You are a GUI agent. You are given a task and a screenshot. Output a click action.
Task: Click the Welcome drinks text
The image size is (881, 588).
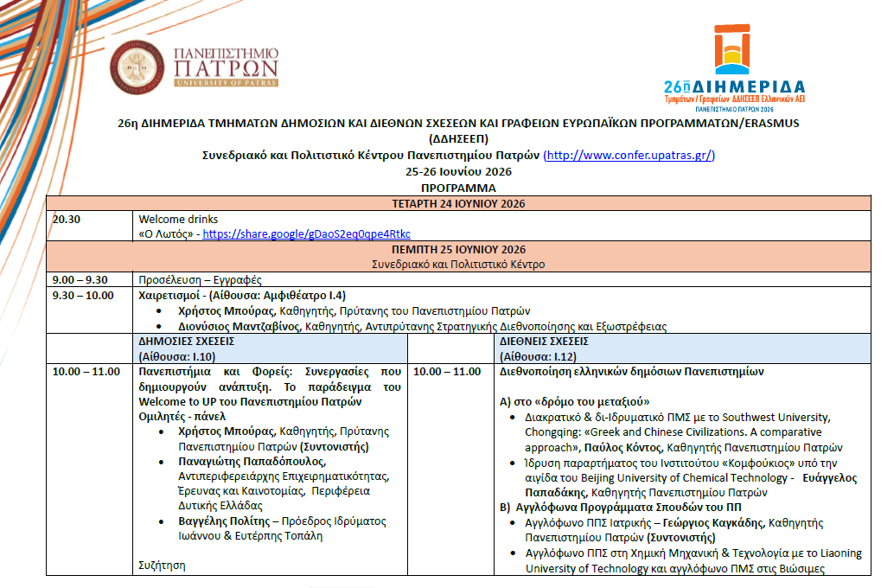pyautogui.click(x=178, y=220)
